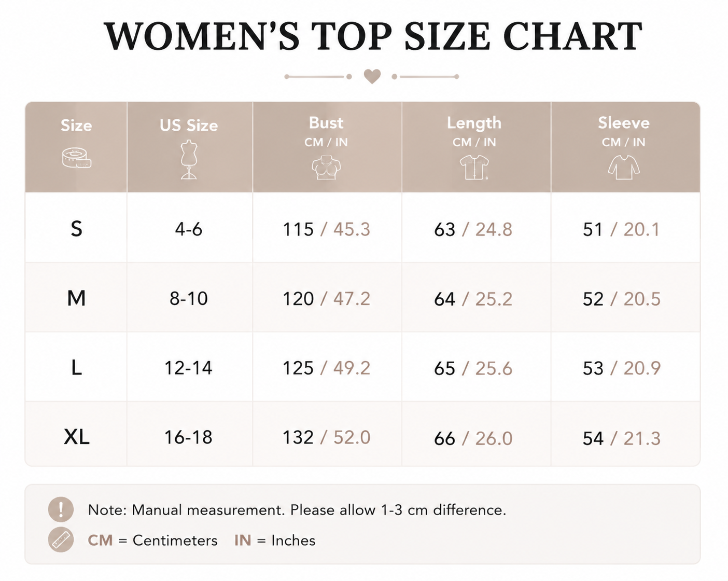Click the bust icon in Bust header
728x581 pixels.
[326, 169]
